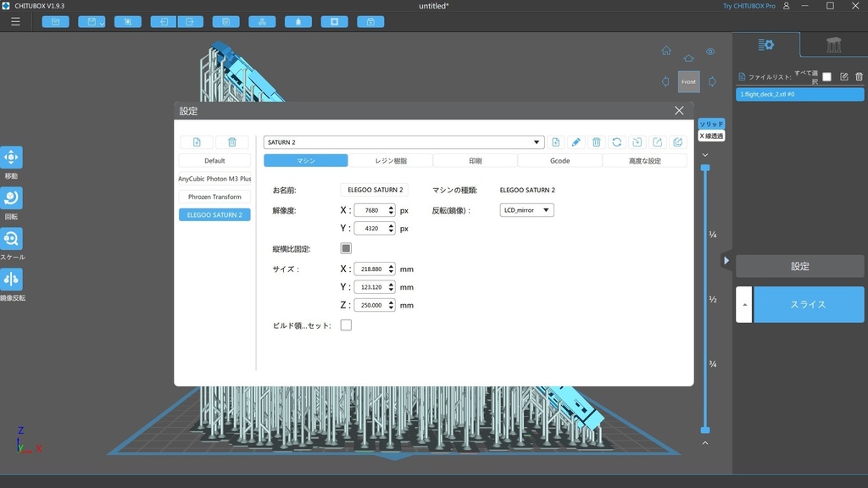Expand save options dropdown arrow
The image size is (868, 488).
pyautogui.click(x=102, y=23)
